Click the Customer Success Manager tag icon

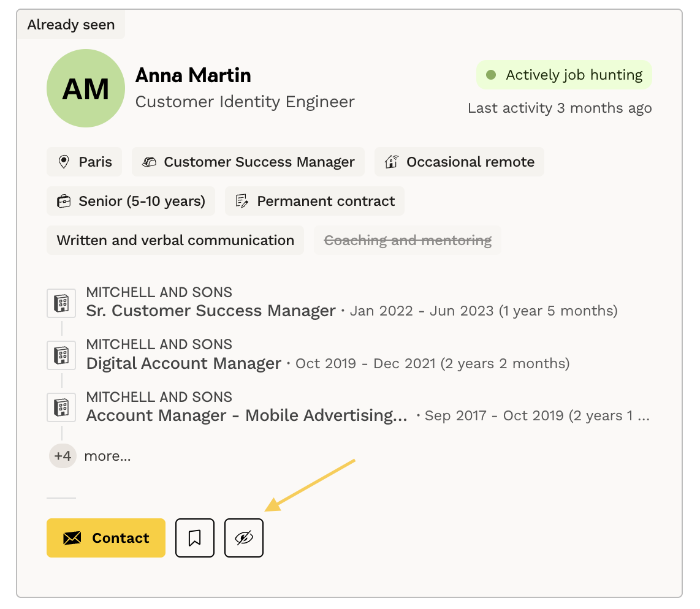(149, 162)
